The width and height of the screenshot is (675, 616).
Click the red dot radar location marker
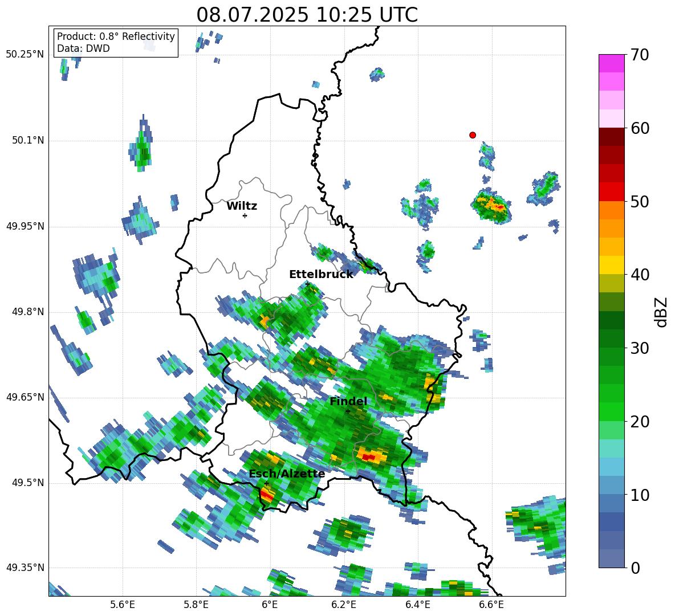(x=473, y=135)
